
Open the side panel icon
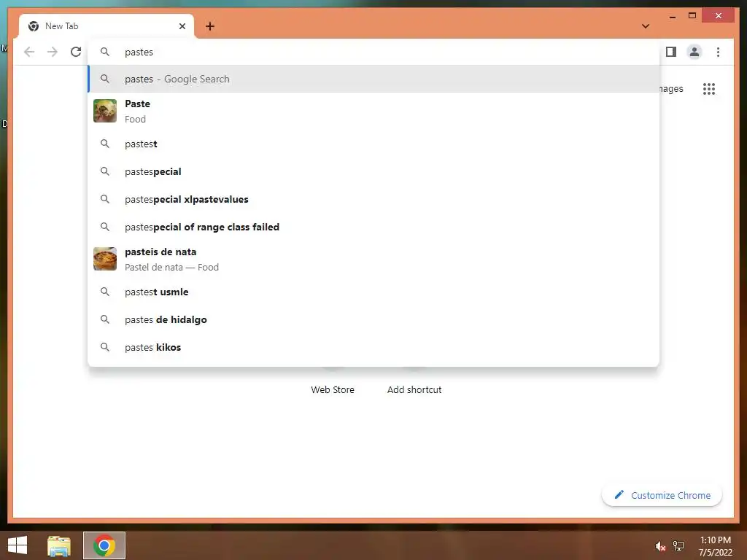click(671, 52)
